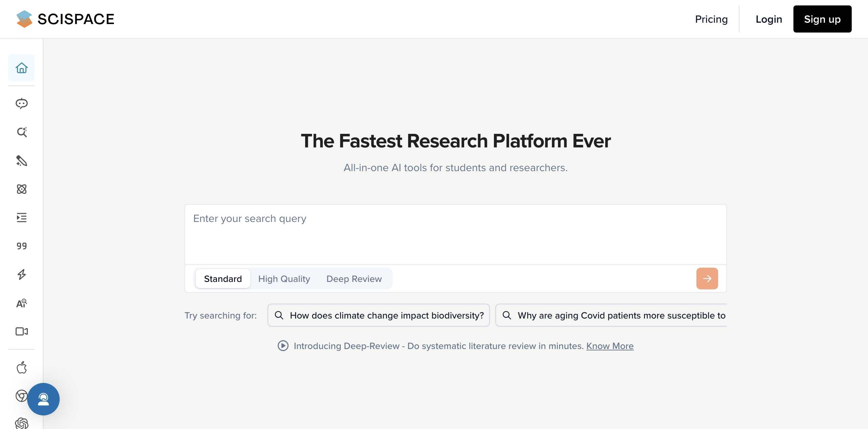Click the atom-shaped icon in sidebar

[21, 189]
